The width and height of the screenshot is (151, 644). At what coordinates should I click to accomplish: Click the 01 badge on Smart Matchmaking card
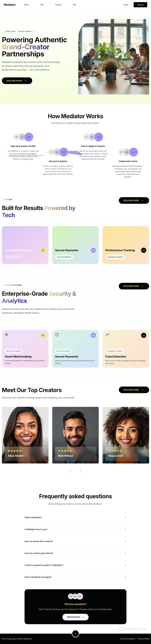tap(43, 335)
